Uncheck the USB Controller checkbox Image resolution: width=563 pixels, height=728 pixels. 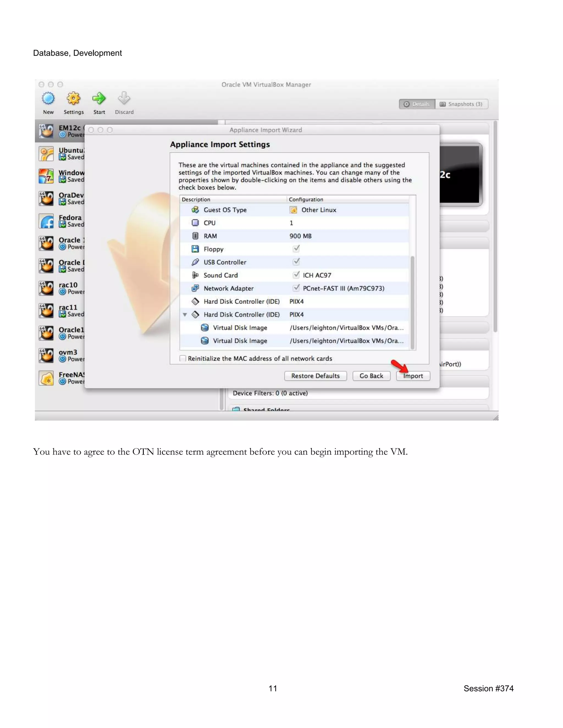(x=296, y=262)
